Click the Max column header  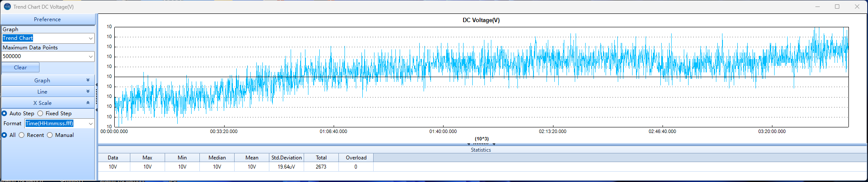(147, 158)
